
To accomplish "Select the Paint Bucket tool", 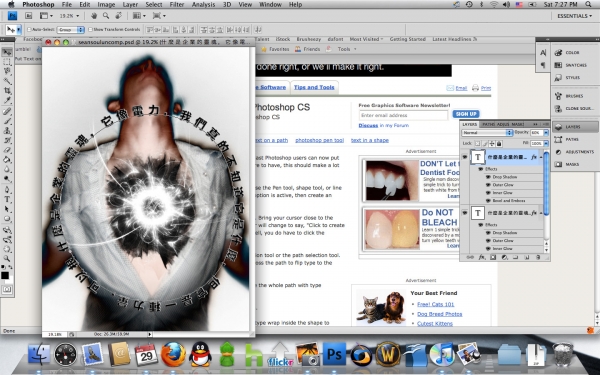I will [7, 160].
